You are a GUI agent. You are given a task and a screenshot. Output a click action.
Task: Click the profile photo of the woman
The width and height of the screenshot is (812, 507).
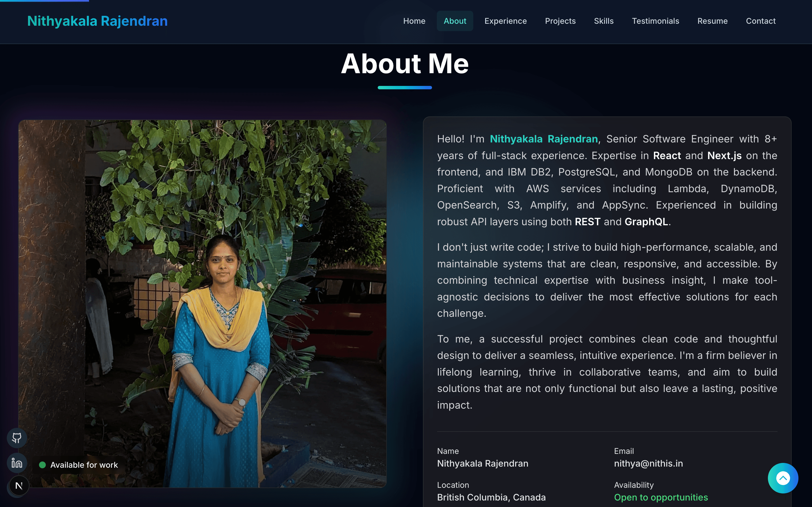pos(202,304)
